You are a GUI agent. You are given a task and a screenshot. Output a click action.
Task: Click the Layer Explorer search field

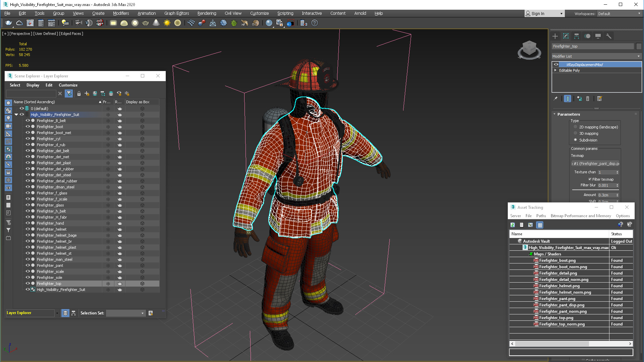tap(31, 94)
